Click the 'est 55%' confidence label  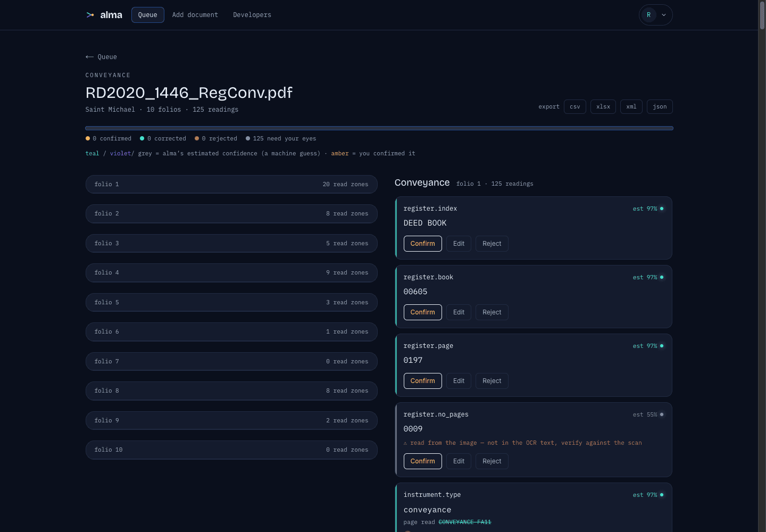point(645,414)
